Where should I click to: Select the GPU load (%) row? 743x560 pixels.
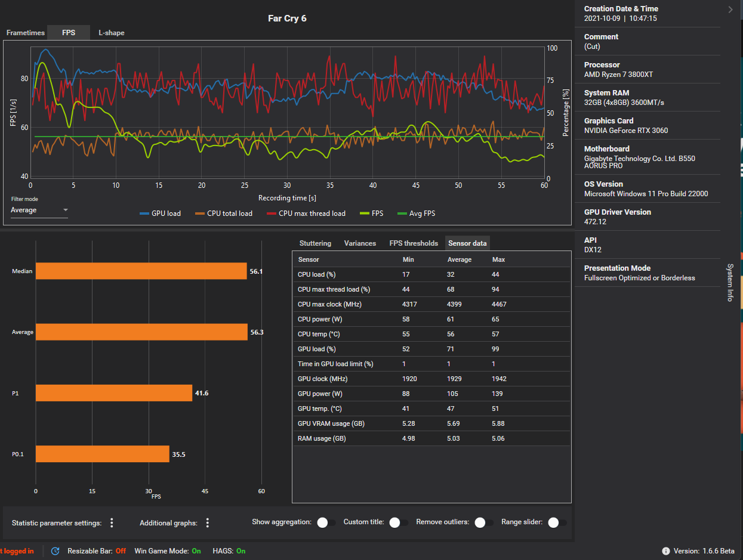tap(431, 349)
